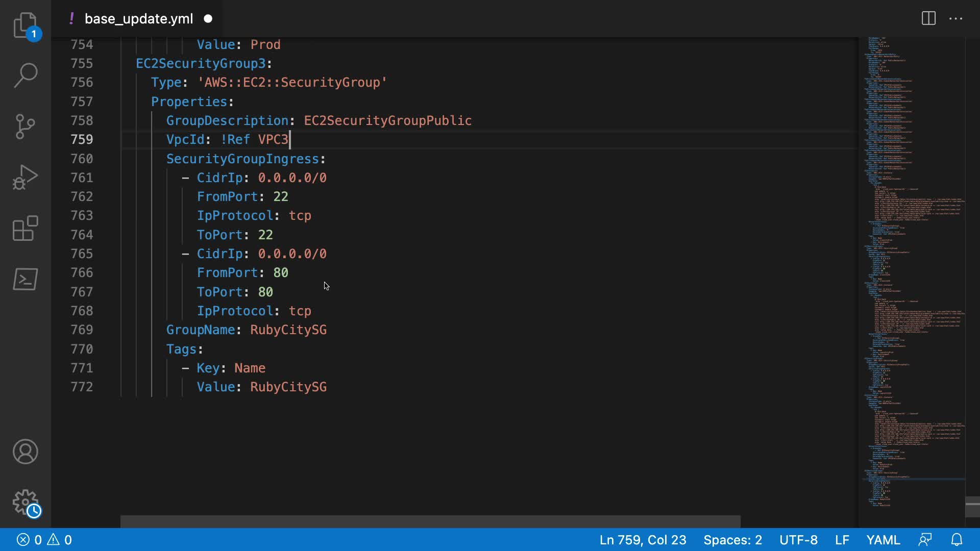The image size is (980, 551).
Task: Click the horizontal scrollbar in the editor
Action: tap(430, 521)
